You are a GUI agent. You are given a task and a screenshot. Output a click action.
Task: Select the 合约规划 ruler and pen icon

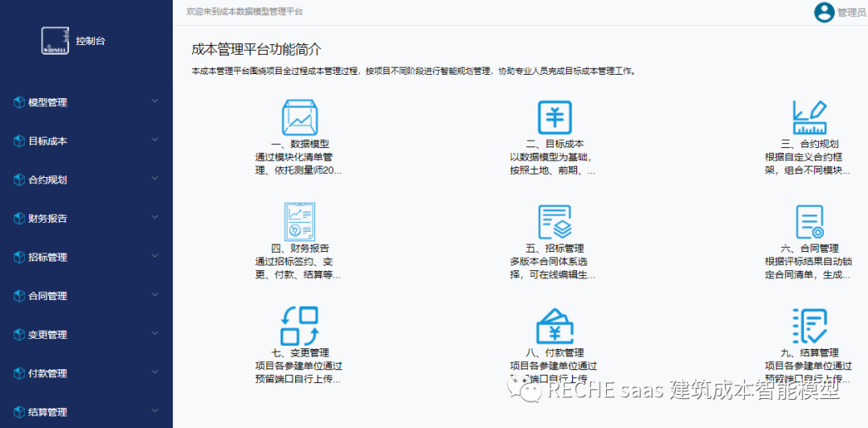[x=809, y=118]
